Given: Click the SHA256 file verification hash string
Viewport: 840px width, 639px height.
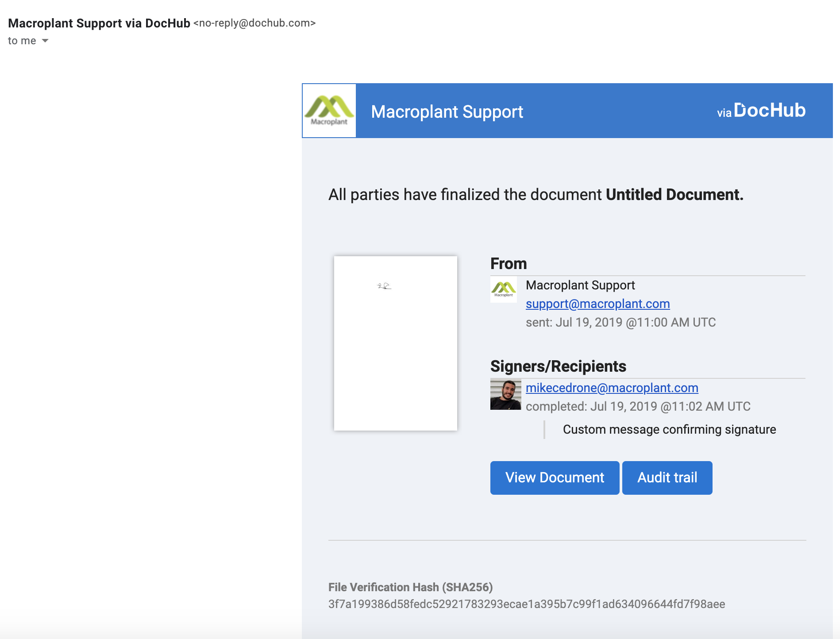Looking at the screenshot, I should click(x=527, y=604).
